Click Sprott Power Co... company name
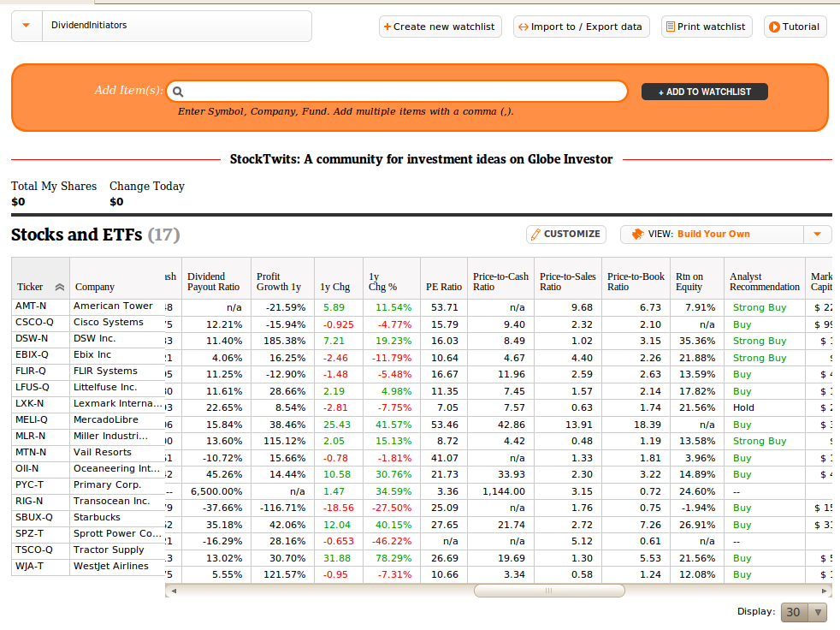The width and height of the screenshot is (840, 630). [117, 533]
